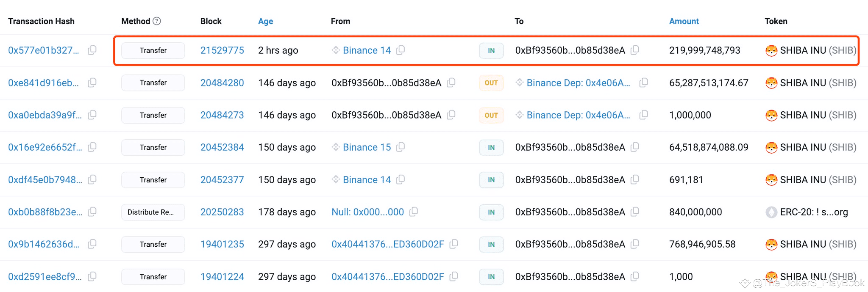
Task: Open block 21529775
Action: 222,50
